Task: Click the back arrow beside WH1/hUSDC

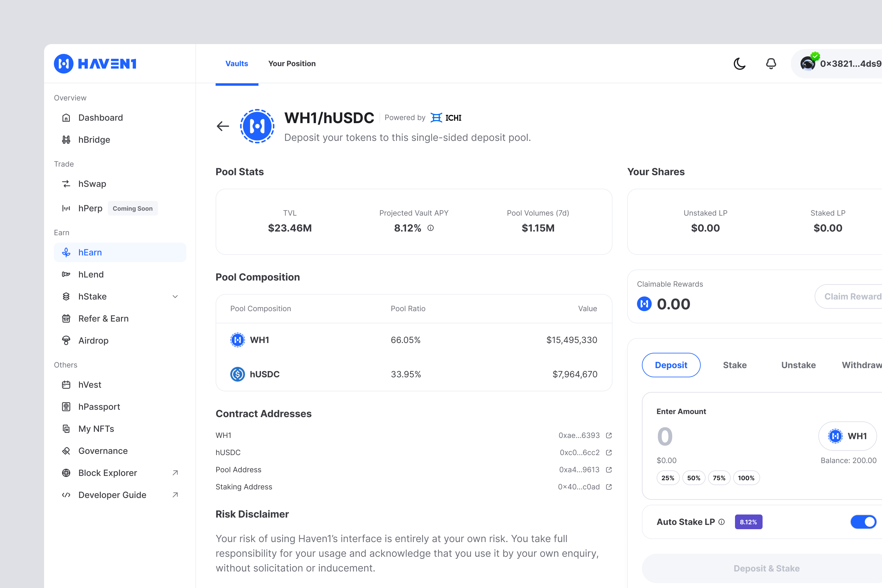Action: [x=223, y=126]
